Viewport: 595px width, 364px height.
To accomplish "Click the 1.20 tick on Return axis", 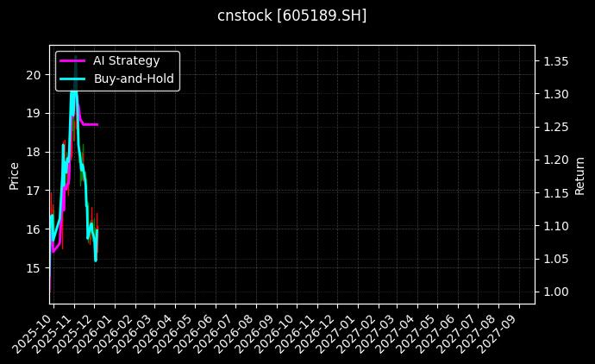I will click(554, 160).
